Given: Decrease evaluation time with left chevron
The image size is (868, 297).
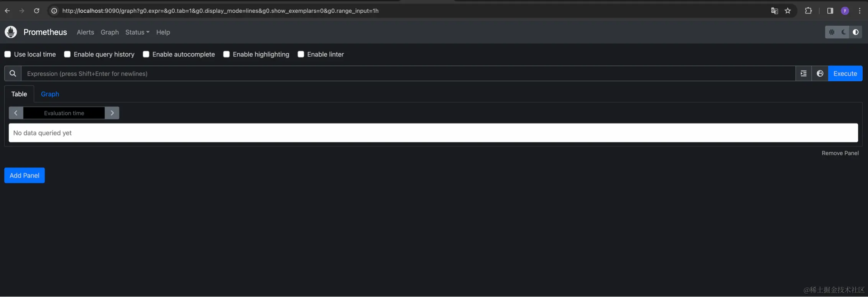Looking at the screenshot, I should coord(16,113).
